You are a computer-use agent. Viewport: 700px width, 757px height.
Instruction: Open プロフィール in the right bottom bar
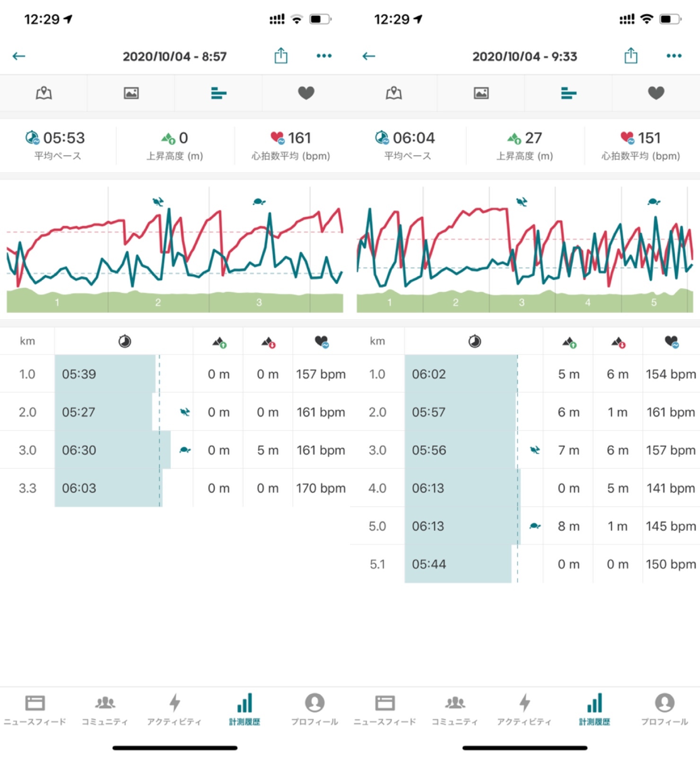point(665,709)
